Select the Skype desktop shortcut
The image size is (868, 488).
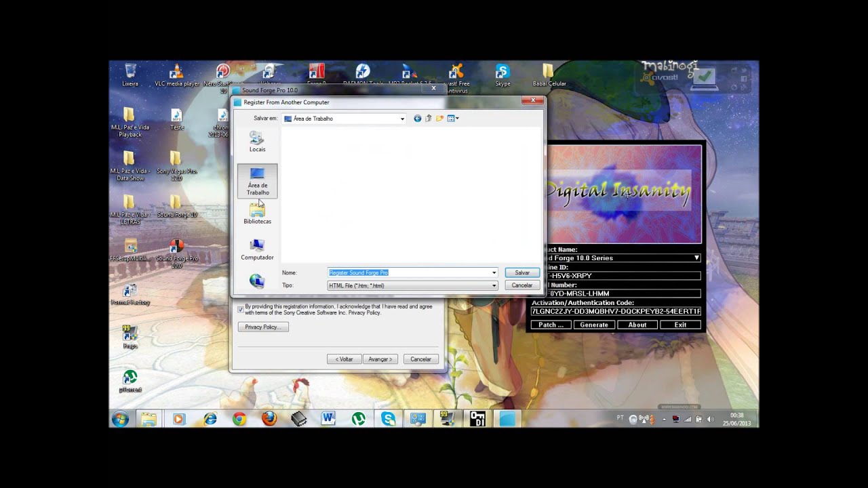502,75
